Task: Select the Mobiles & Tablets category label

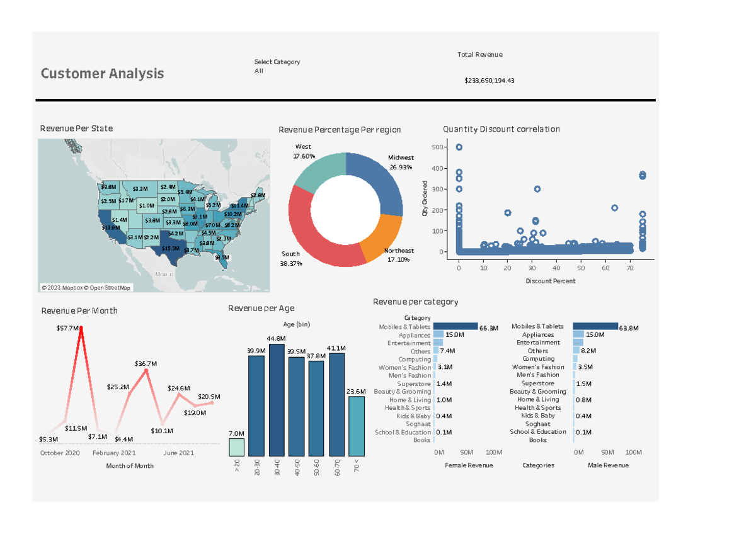Action: click(x=406, y=327)
